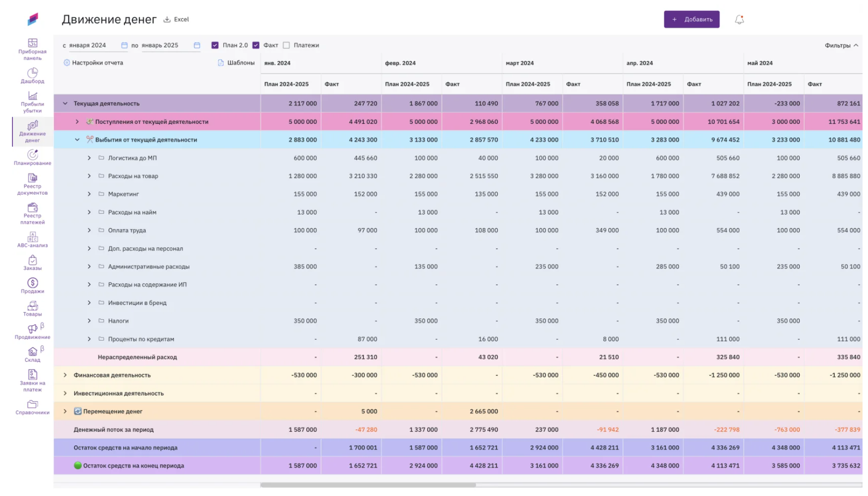The height and width of the screenshot is (496, 868).
Task: Click the notification bell icon
Action: tap(739, 20)
